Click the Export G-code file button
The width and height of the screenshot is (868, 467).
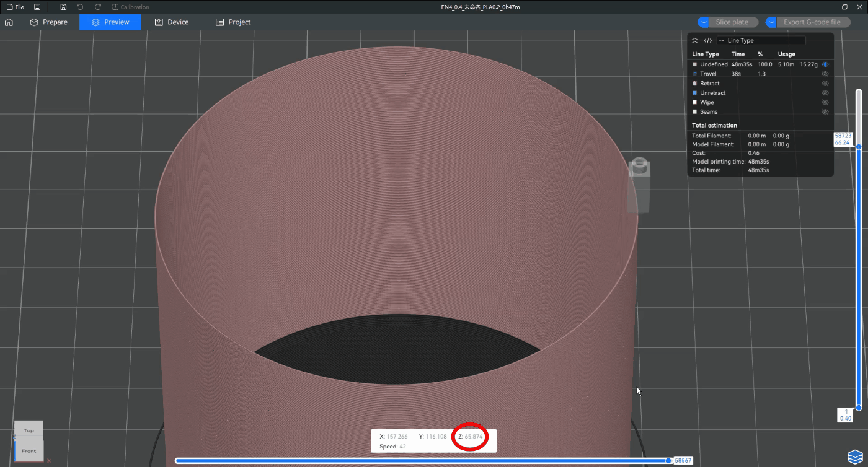812,22
